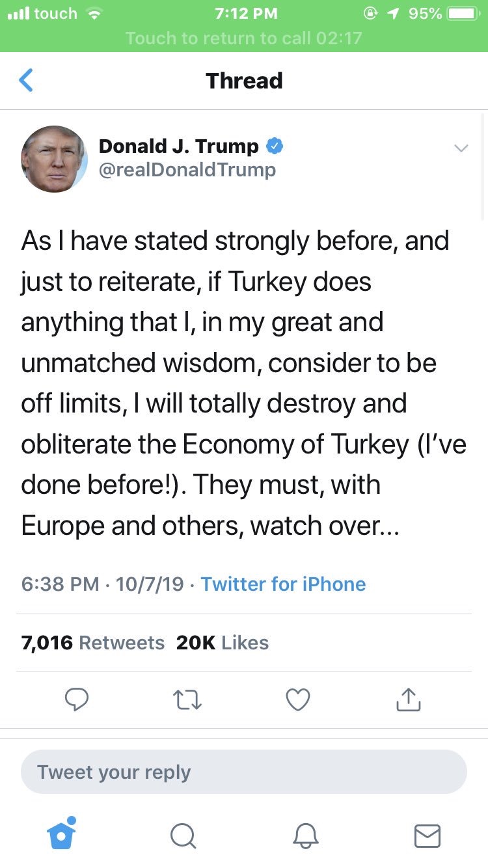Expand the tweet options chevron
The height and width of the screenshot is (868, 488).
(461, 148)
